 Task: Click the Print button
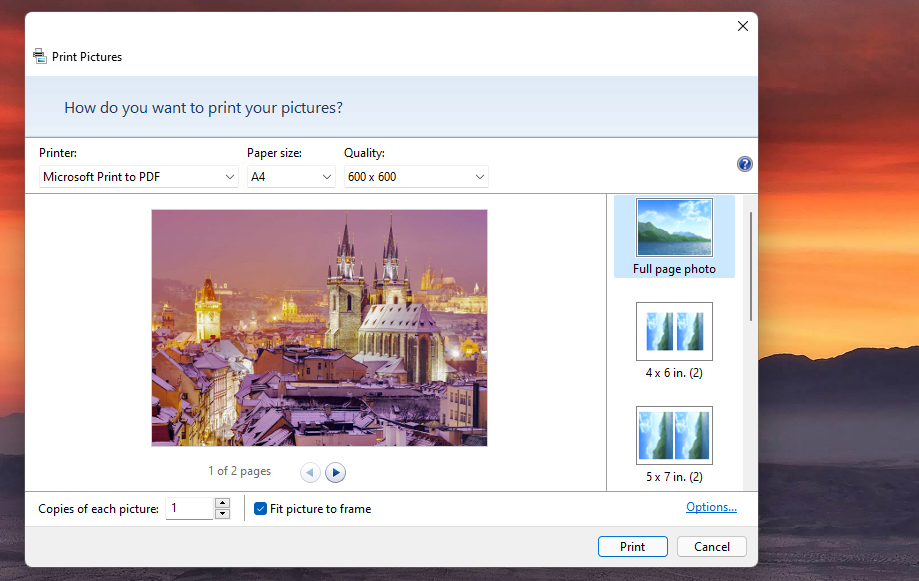click(632, 546)
